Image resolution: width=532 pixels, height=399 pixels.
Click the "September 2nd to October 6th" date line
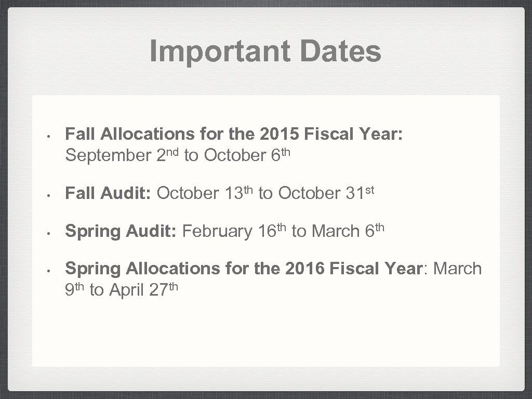(x=177, y=155)
